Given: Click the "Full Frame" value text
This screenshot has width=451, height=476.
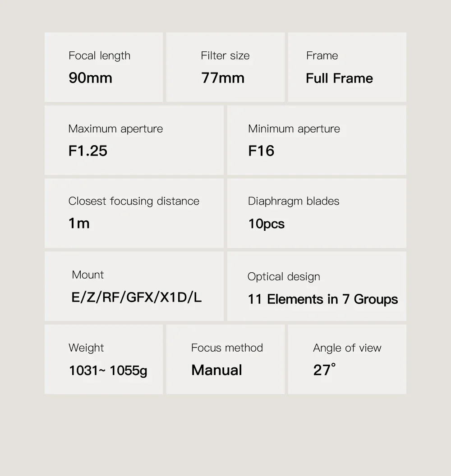Looking at the screenshot, I should click(x=339, y=78).
